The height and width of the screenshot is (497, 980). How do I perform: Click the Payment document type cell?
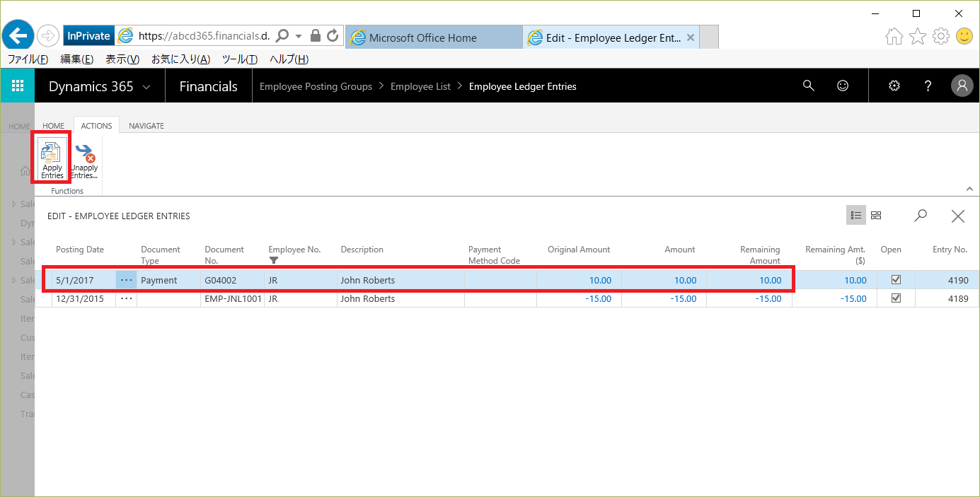[x=168, y=280]
